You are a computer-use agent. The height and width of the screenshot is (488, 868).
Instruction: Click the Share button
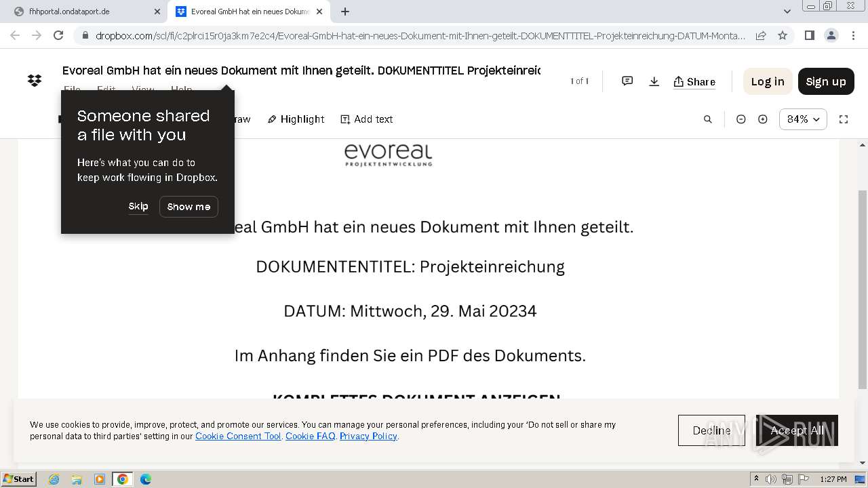tap(694, 81)
